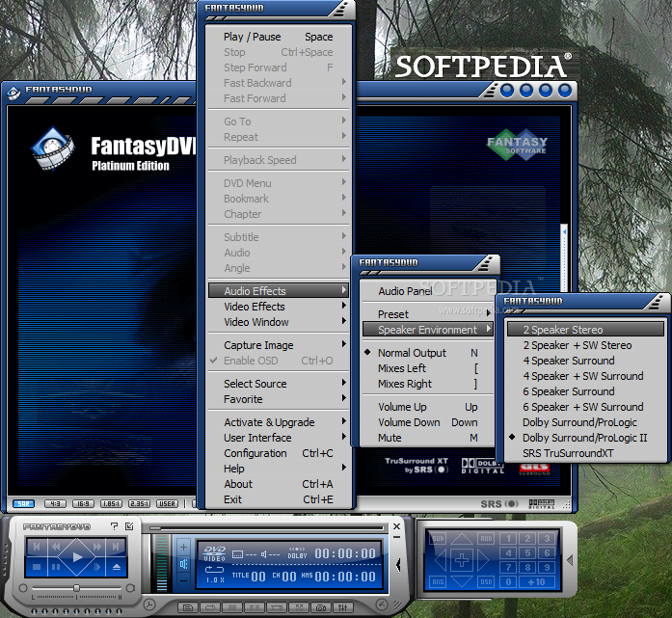The width and height of the screenshot is (672, 618).
Task: Click the volume level meter
Action: point(162,563)
